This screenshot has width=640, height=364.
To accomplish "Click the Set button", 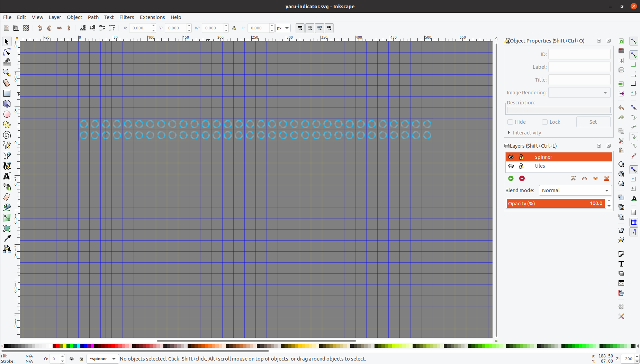I will 593,122.
